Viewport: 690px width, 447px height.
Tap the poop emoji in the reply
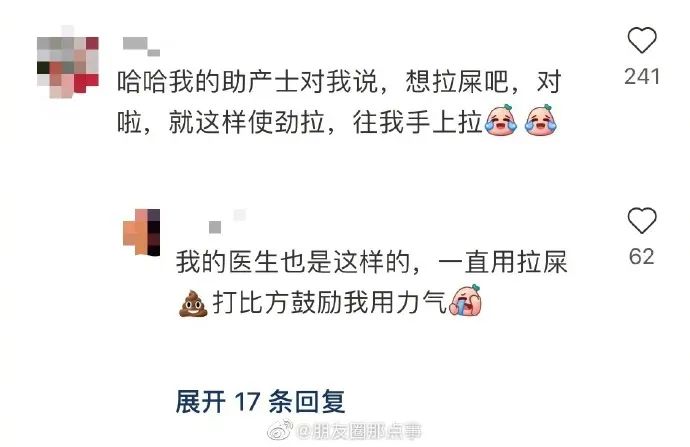pos(193,303)
